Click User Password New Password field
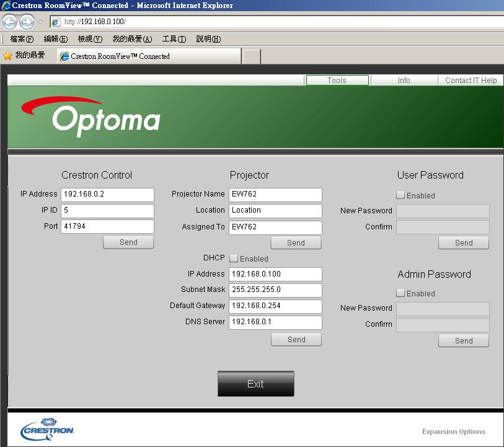Image resolution: width=504 pixels, height=447 pixels. 443,211
